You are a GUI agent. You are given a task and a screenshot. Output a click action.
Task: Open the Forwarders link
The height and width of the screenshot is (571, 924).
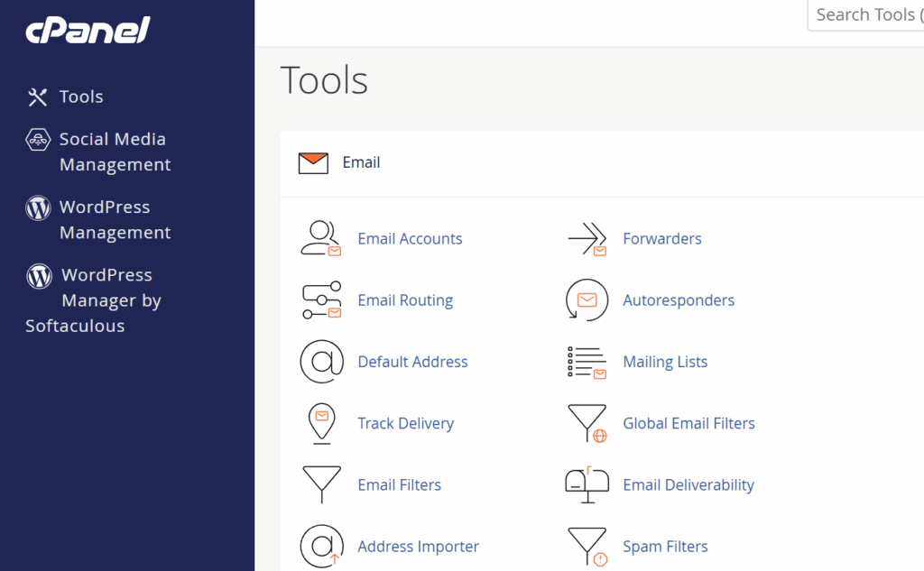(662, 239)
